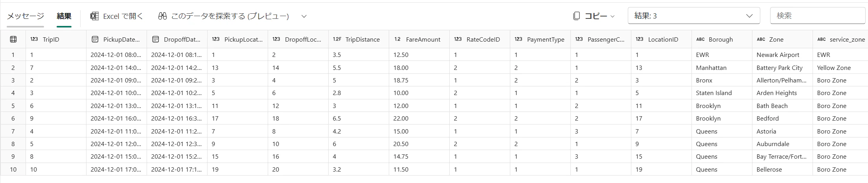
Task: Click the binoculars explore-data icon
Action: [x=162, y=16]
